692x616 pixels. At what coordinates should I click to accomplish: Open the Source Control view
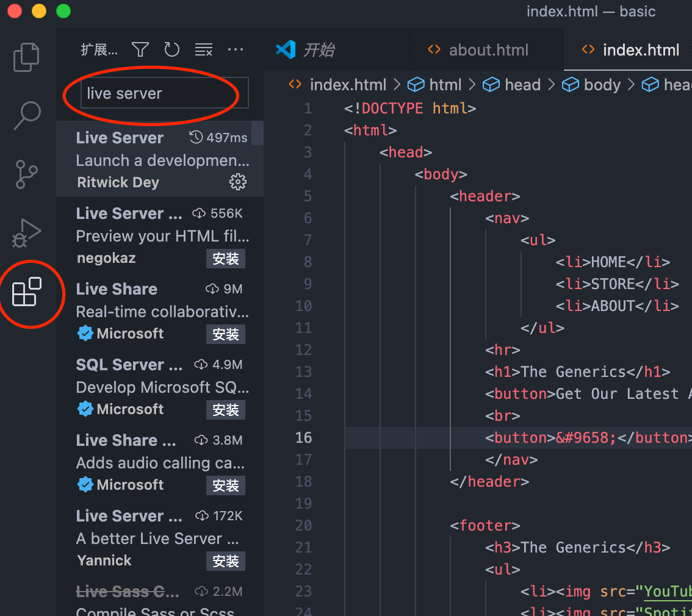[26, 174]
